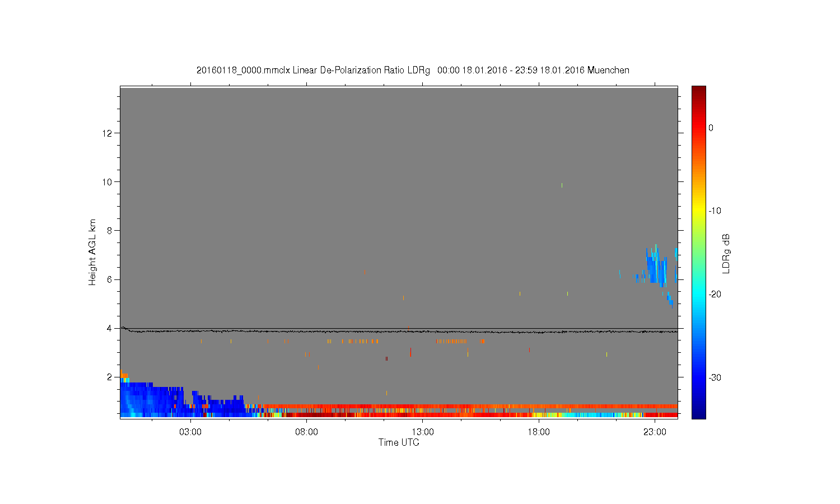Click the height axis tick label 10
This screenshot has width=840, height=504.
click(108, 182)
